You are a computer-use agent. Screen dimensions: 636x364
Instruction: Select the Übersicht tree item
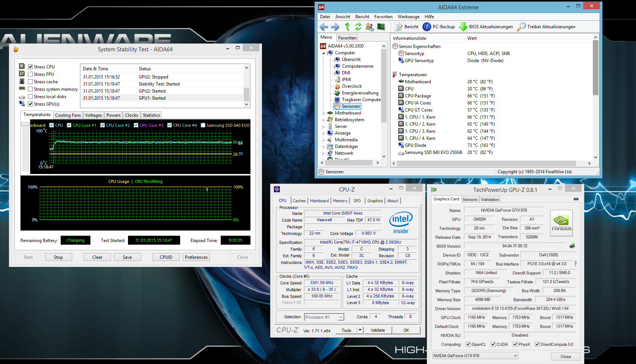(351, 59)
